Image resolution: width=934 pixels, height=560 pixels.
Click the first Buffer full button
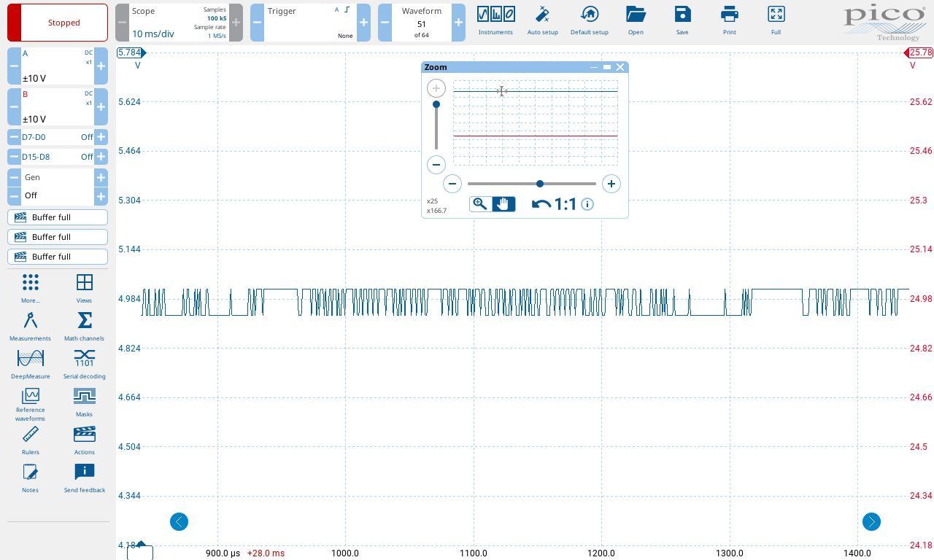click(58, 217)
